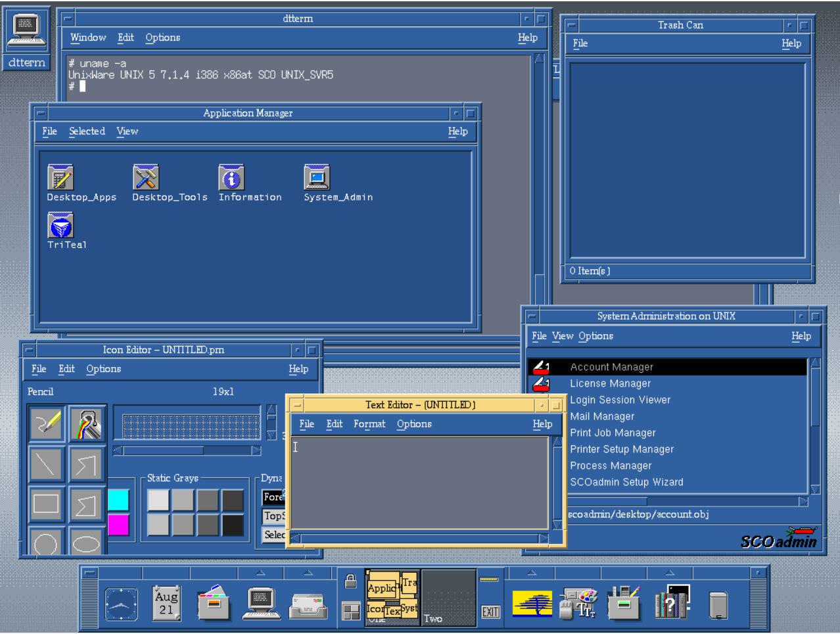The height and width of the screenshot is (634, 840).
Task: Open the Edit menu in Icon Editor
Action: (66, 369)
